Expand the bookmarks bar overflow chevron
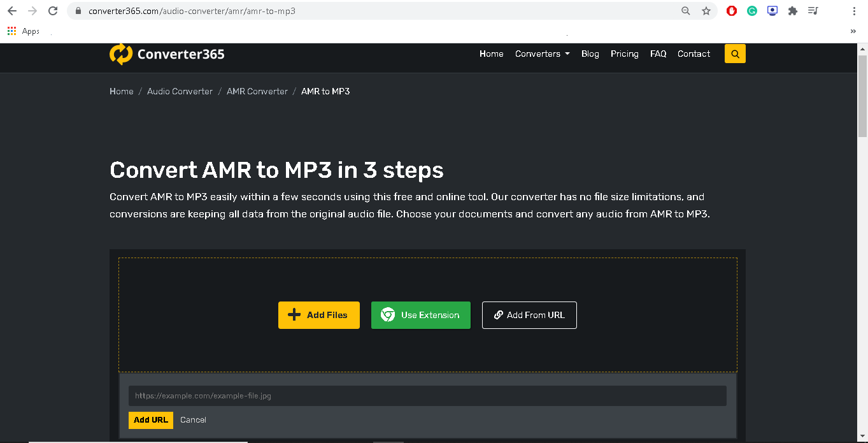 click(853, 31)
